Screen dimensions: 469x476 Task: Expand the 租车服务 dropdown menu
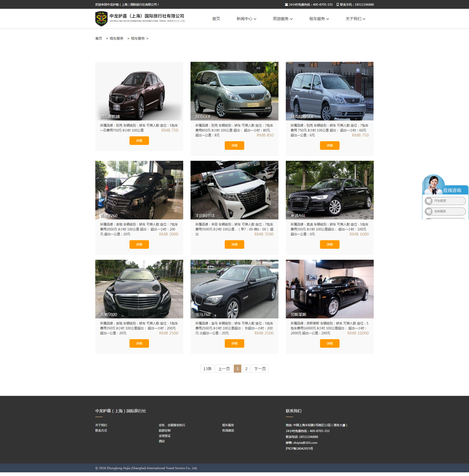pyautogui.click(x=319, y=19)
